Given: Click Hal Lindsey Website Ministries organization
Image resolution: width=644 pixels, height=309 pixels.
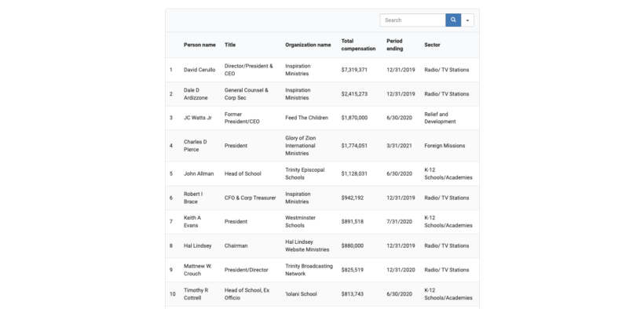Looking at the screenshot, I should click(307, 245).
